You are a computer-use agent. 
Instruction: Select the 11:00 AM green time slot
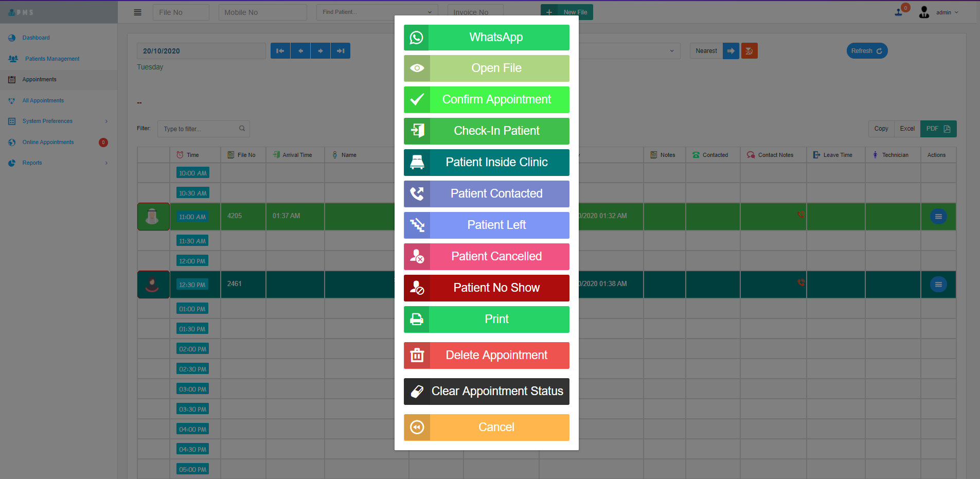pyautogui.click(x=192, y=217)
